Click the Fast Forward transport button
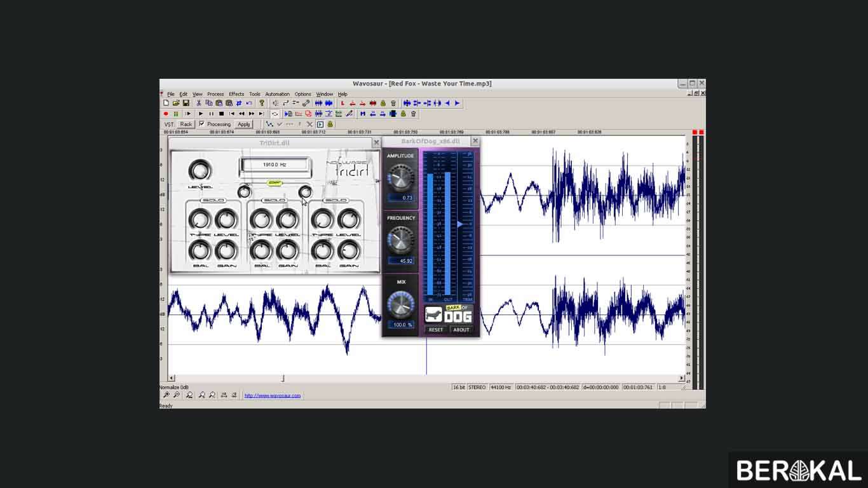Viewport: 868px width, 488px height. click(252, 114)
